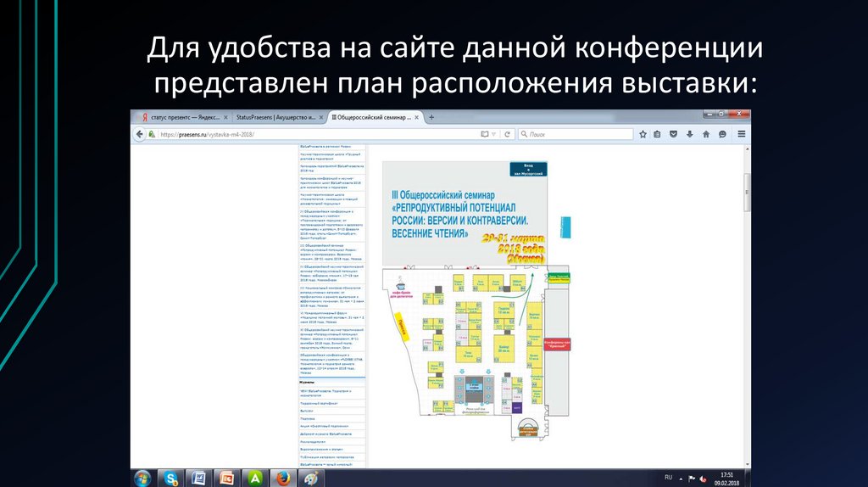Viewport: 868px width, 487px height.
Task: Open Firefox from the taskbar
Action: coord(283,479)
